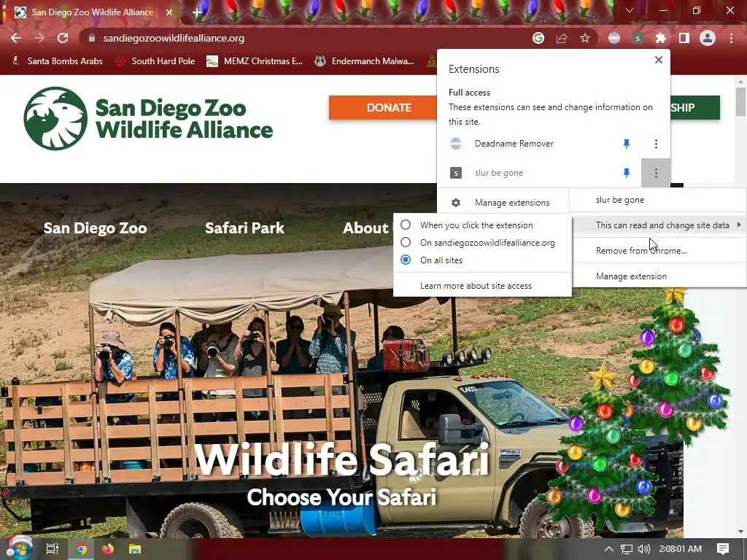Image resolution: width=747 pixels, height=560 pixels.
Task: Close the San Diego Zoo Wildlife Alliance tab
Action: point(169,12)
